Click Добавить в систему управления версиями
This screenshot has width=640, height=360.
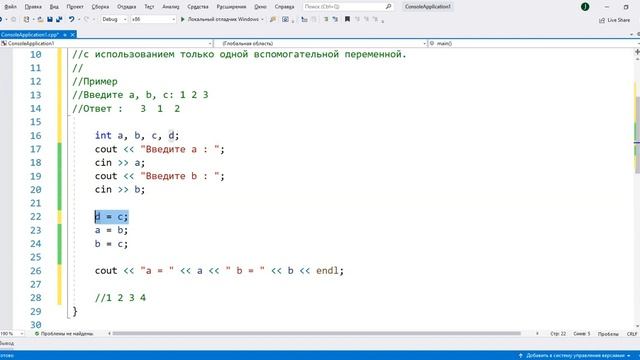coord(575,356)
